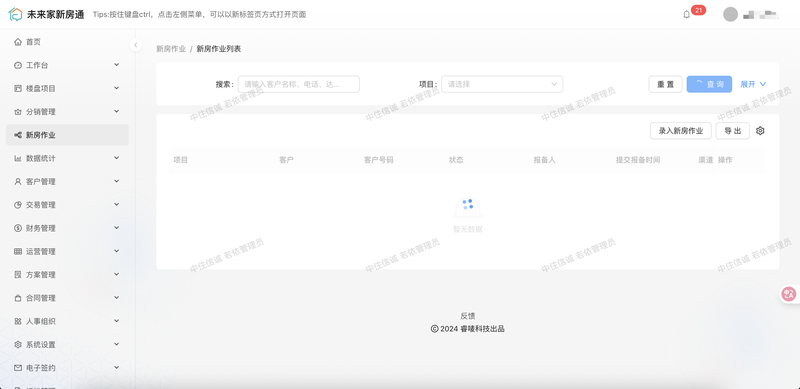The width and height of the screenshot is (800, 389).
Task: Click the 楼盘项目 sidebar icon
Action: click(x=18, y=88)
